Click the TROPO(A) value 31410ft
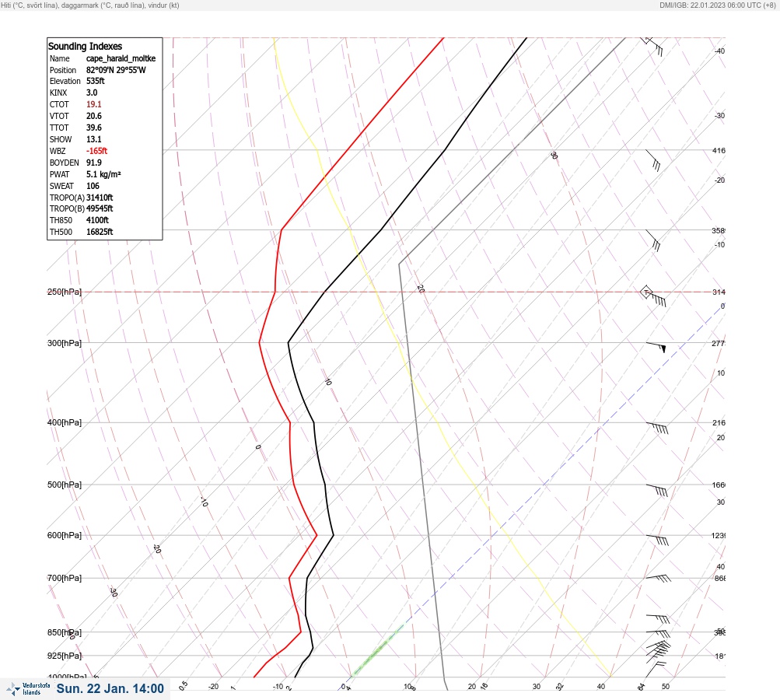 click(100, 198)
